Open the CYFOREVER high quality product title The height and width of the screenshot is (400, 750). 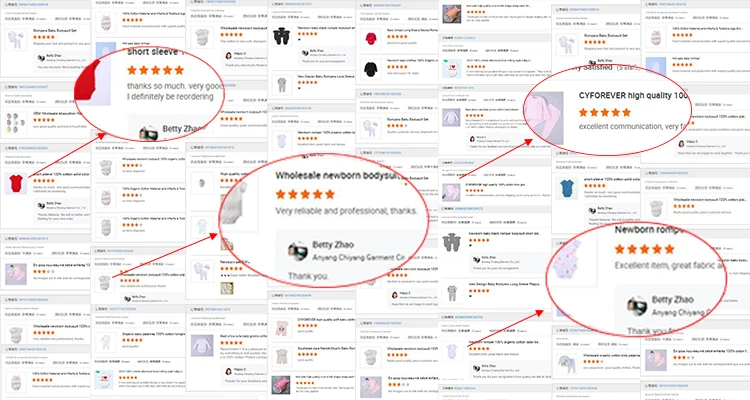pyautogui.click(x=633, y=95)
